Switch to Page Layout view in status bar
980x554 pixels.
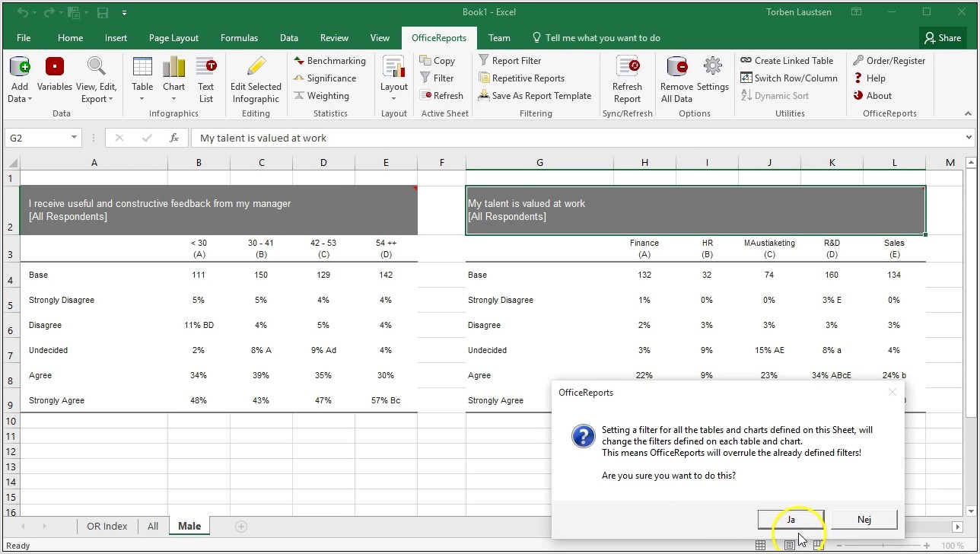click(x=790, y=546)
